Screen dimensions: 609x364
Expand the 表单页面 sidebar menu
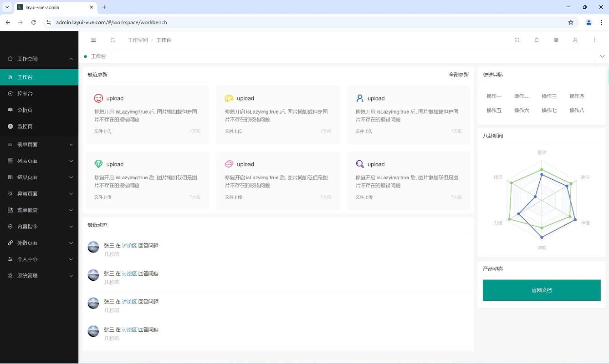(39, 145)
